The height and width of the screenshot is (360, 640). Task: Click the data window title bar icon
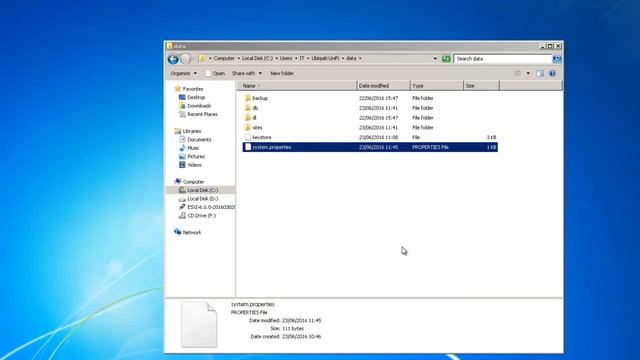pyautogui.click(x=169, y=46)
